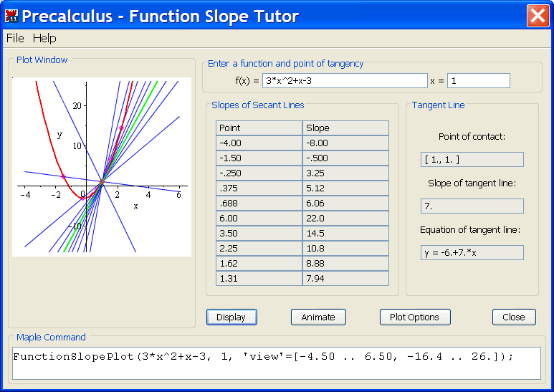Close the window using red X button
Viewport: 554px width, 392px height.
[538, 16]
